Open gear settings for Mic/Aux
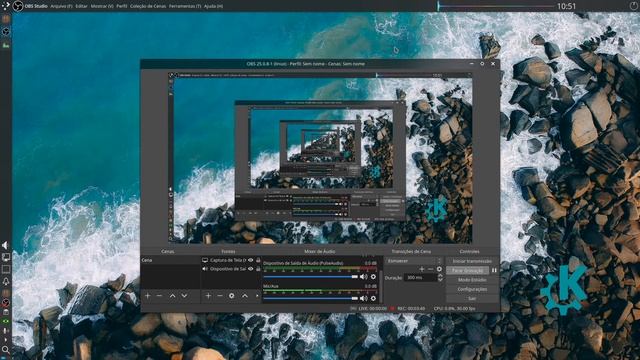Image resolution: width=640 pixels, height=360 pixels. (x=373, y=298)
